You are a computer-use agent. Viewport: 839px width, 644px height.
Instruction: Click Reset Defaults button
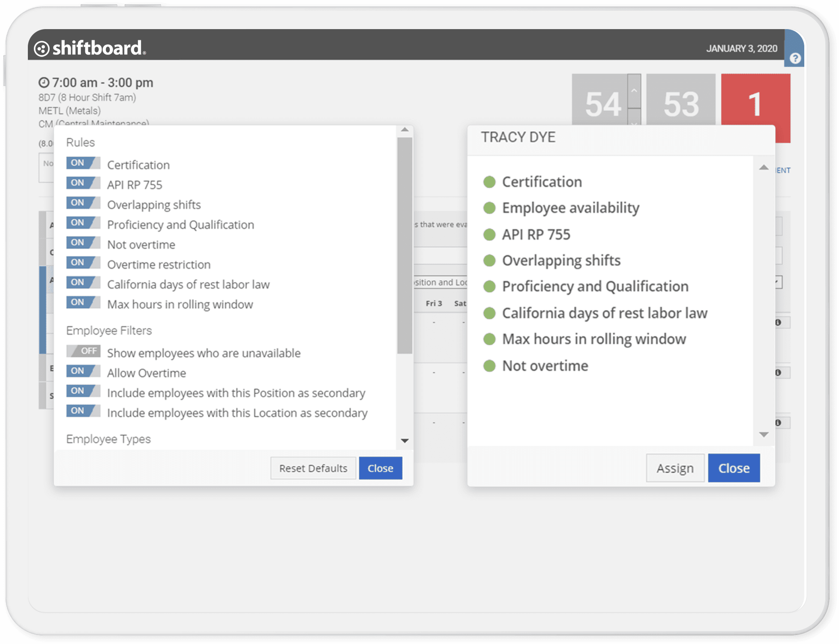click(x=312, y=467)
